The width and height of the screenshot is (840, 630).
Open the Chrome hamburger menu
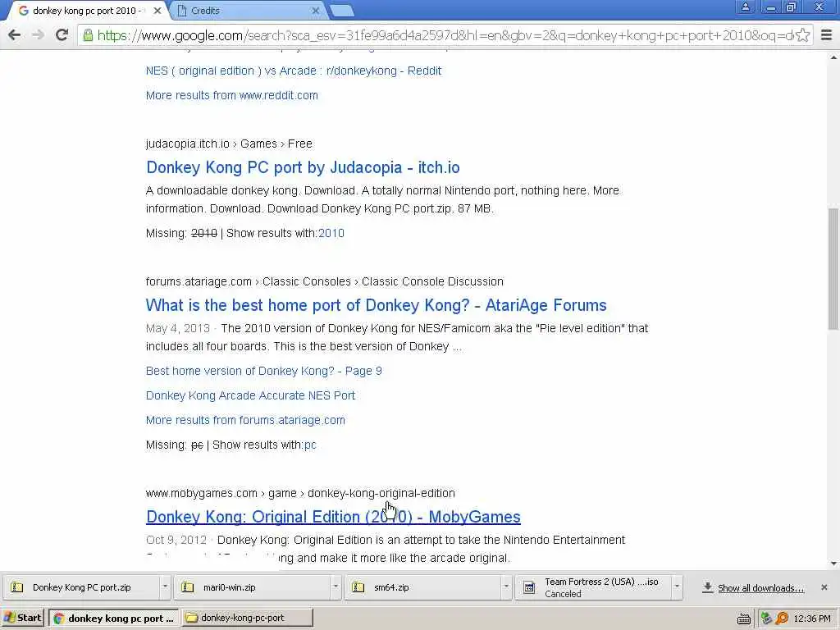coord(827,35)
